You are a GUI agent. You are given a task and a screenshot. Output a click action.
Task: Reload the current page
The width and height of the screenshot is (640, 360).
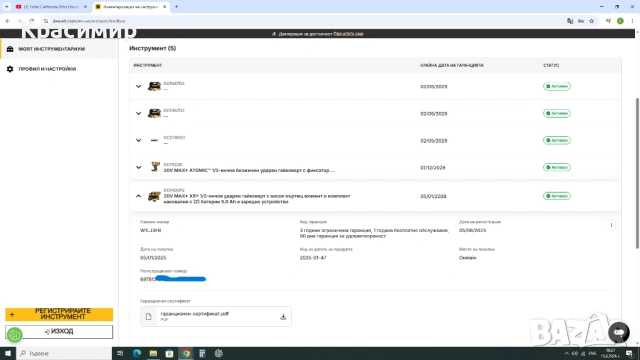pos(32,21)
